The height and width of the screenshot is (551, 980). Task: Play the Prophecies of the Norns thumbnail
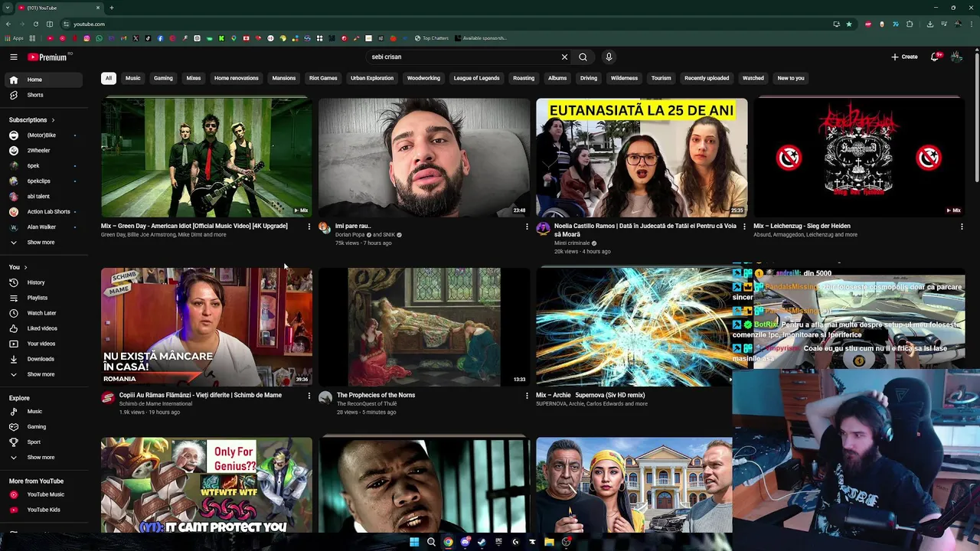coord(424,327)
